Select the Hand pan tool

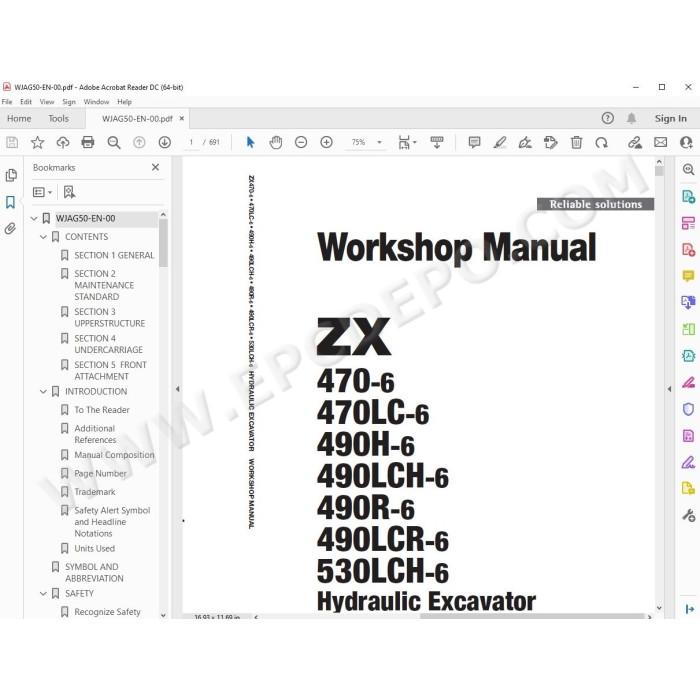click(276, 142)
